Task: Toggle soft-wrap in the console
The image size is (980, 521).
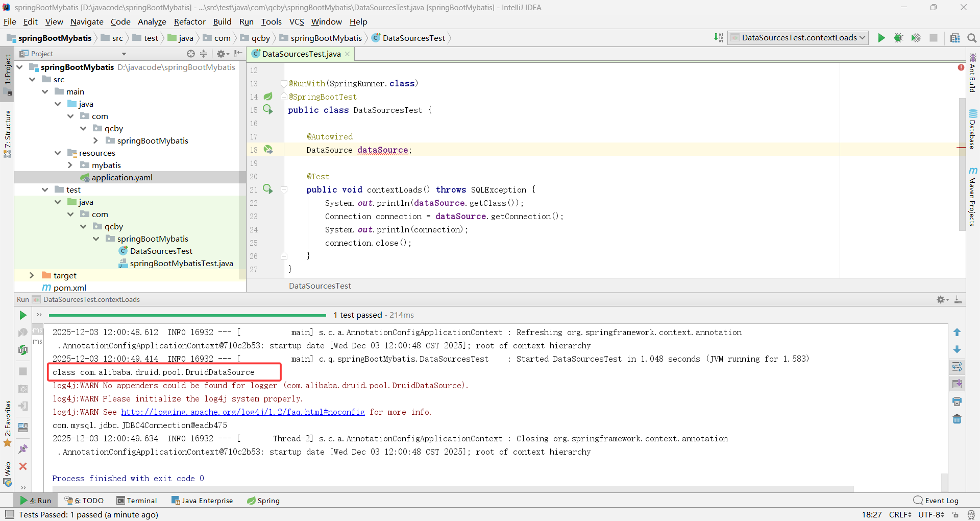Action: (x=957, y=367)
